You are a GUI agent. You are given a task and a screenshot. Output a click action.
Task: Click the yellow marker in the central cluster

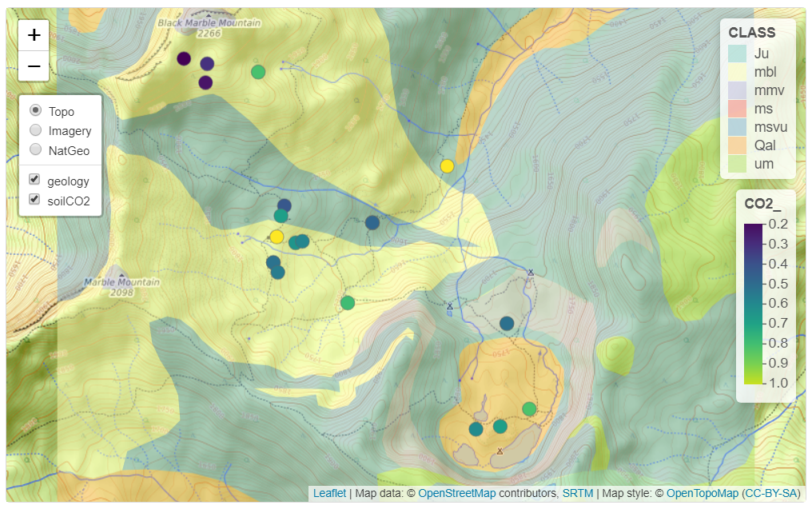[x=276, y=236]
